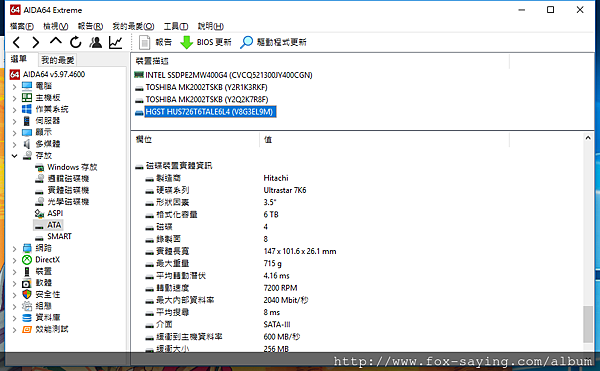Image resolution: width=600 pixels, height=371 pixels.
Task: Click the security shield icon in tree
Action: pos(27,294)
